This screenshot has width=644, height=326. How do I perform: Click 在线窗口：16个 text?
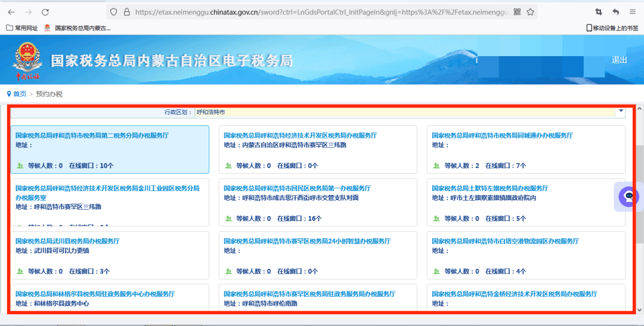[x=299, y=219]
